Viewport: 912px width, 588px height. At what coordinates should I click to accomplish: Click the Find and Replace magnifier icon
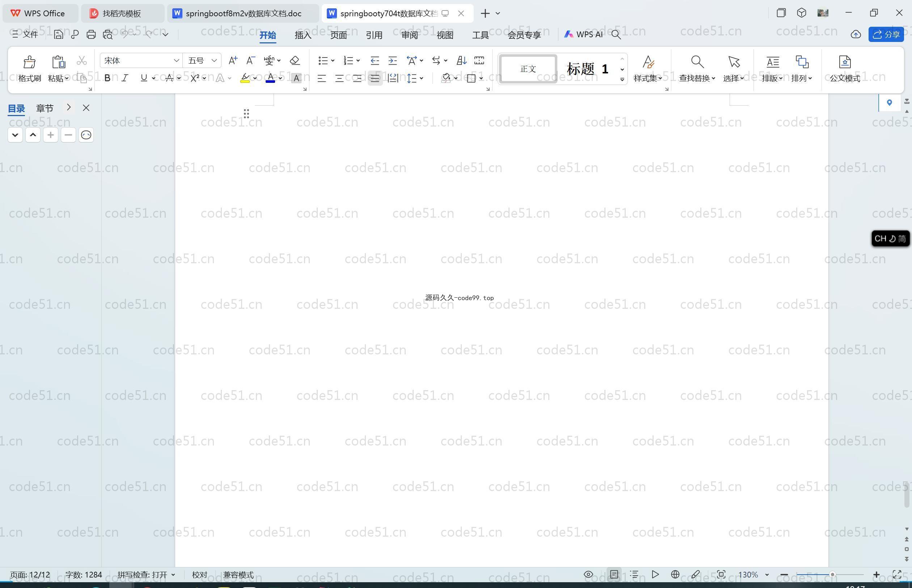click(x=697, y=62)
